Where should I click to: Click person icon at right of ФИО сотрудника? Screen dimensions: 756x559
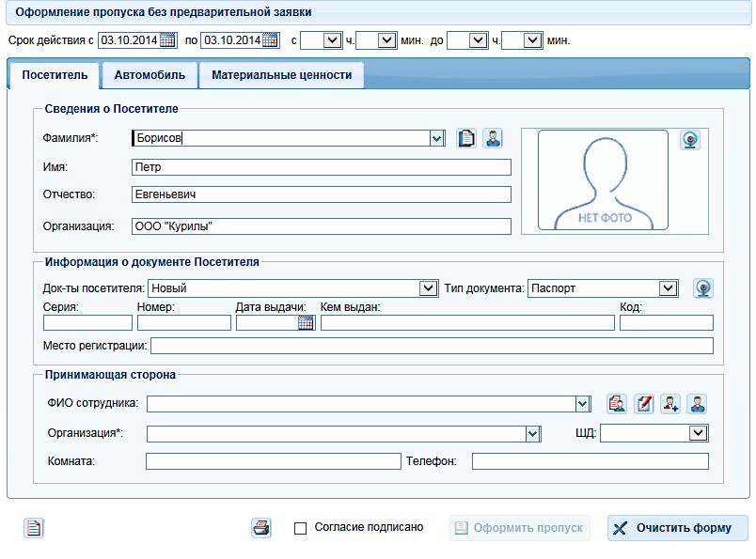point(697,404)
